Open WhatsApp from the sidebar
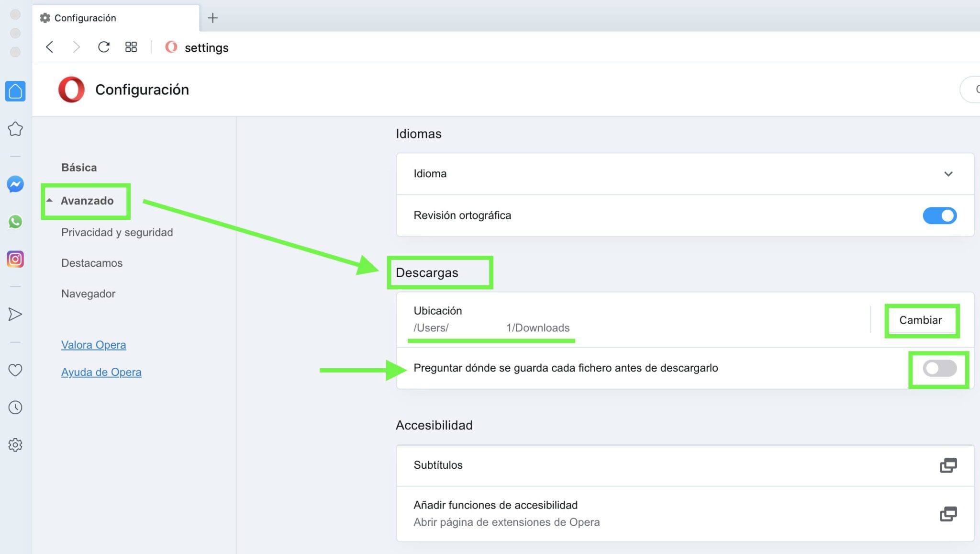The height and width of the screenshot is (554, 980). pos(15,222)
